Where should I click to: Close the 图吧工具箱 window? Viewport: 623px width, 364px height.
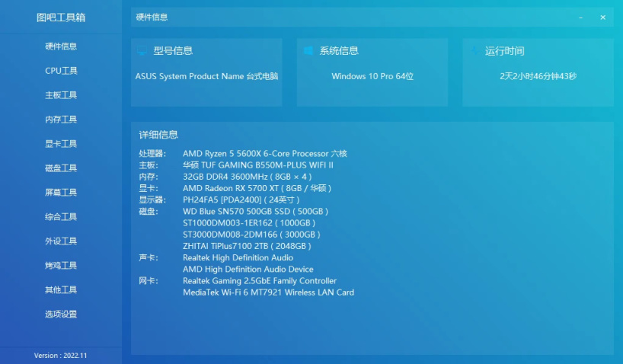click(x=602, y=18)
